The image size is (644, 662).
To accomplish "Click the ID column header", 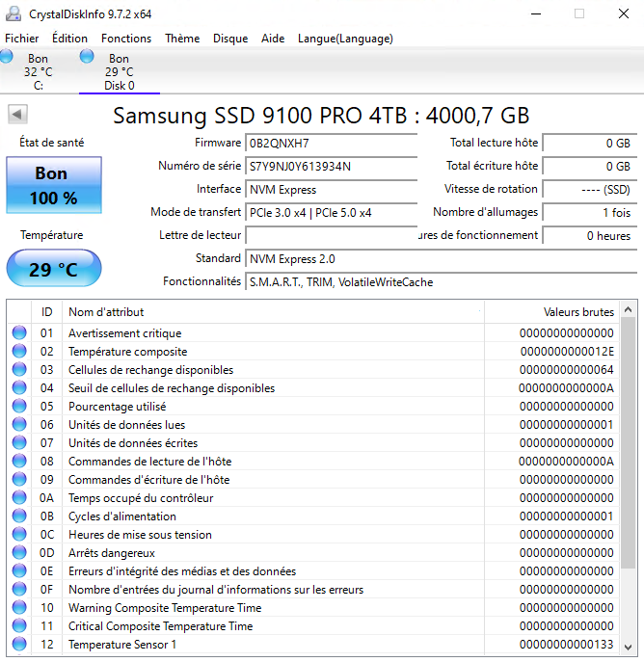I will [47, 312].
